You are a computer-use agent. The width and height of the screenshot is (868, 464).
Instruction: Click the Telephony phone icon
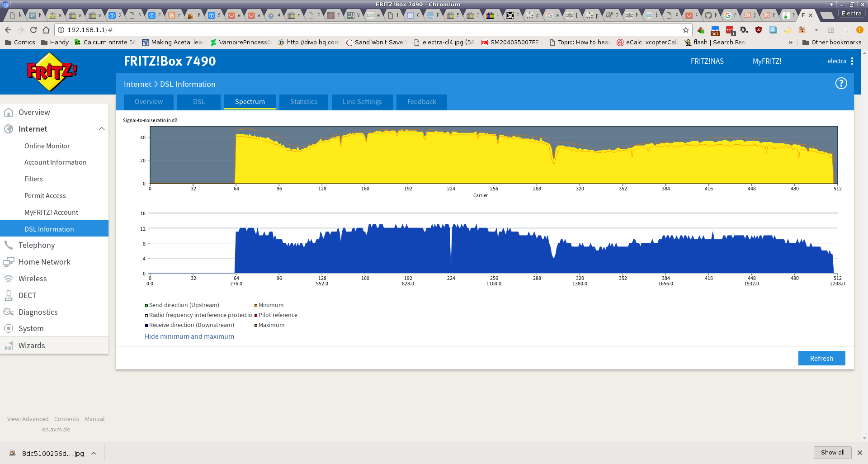(x=9, y=245)
